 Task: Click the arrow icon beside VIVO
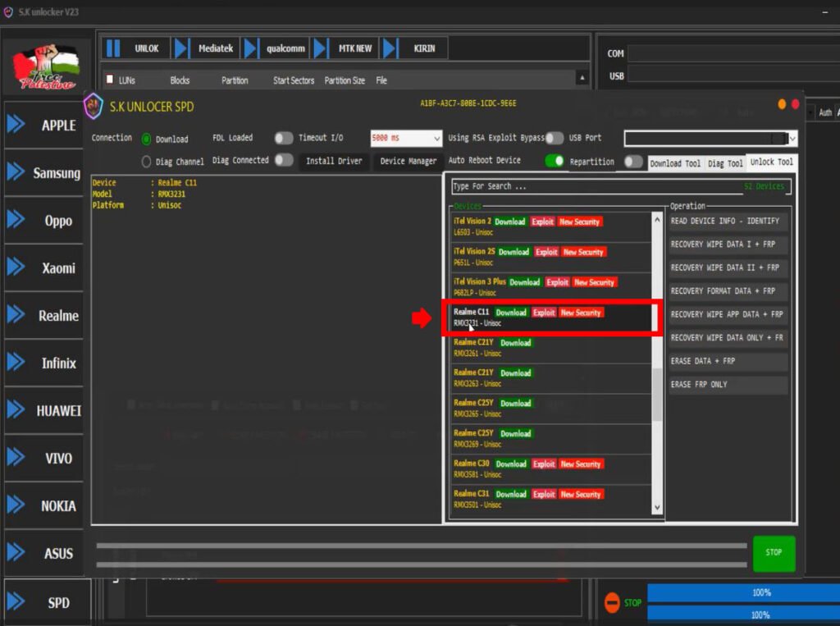click(x=16, y=457)
